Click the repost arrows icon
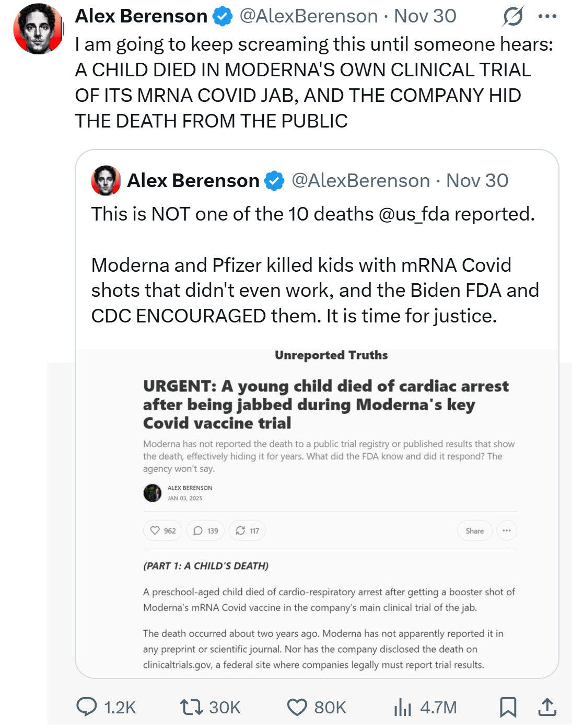 [190, 707]
